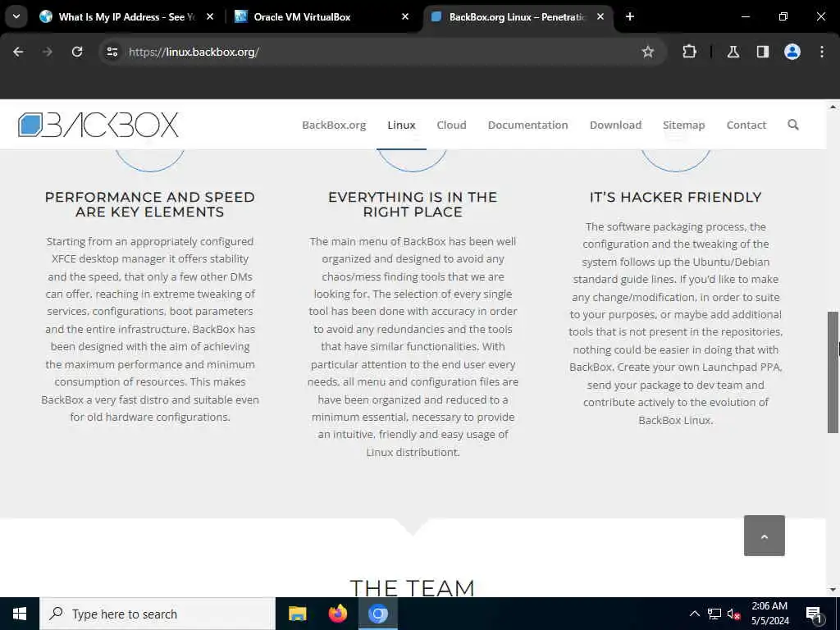
Task: Open BackBox.org nav menu item
Action: pyautogui.click(x=334, y=125)
